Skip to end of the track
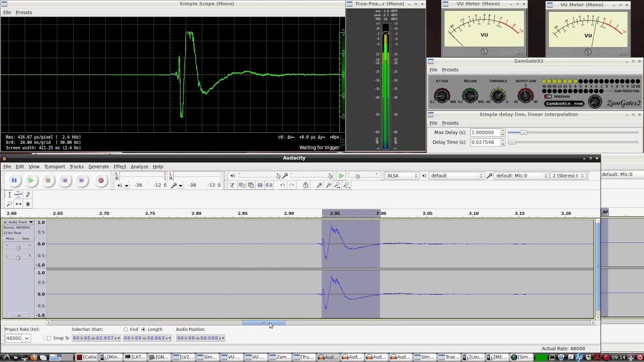The image size is (644, 362). 82,180
